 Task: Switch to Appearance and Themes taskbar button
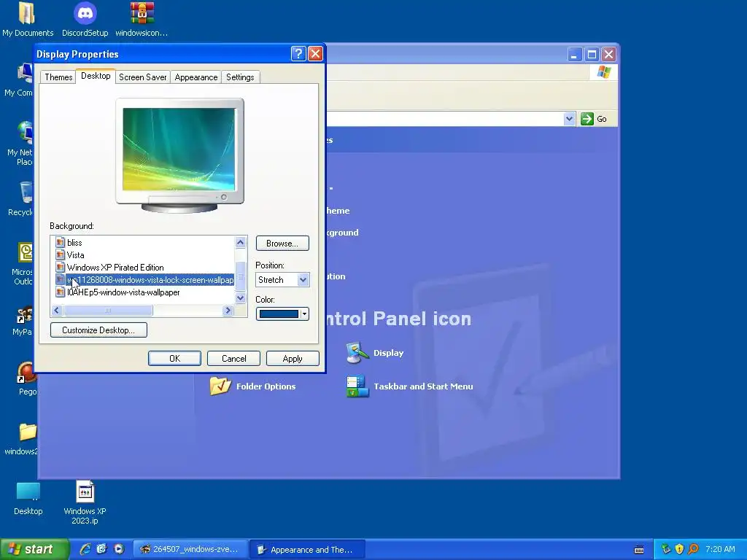pyautogui.click(x=308, y=549)
